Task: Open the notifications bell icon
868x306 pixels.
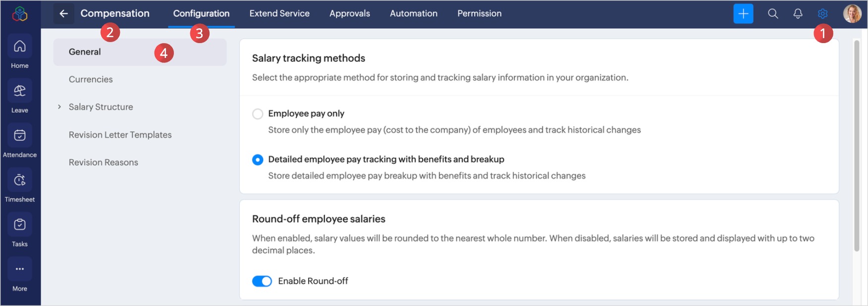Action: tap(798, 13)
